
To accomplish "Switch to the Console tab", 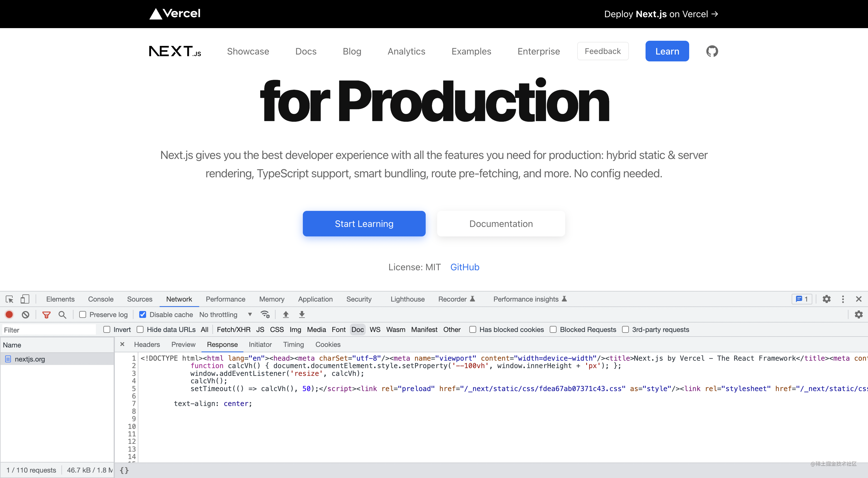I will pyautogui.click(x=100, y=299).
